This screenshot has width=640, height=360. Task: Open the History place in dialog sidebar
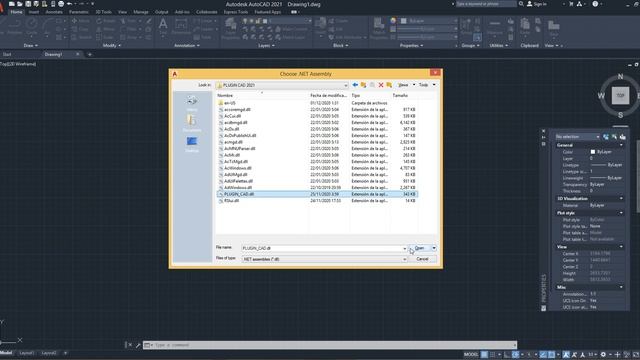click(192, 103)
